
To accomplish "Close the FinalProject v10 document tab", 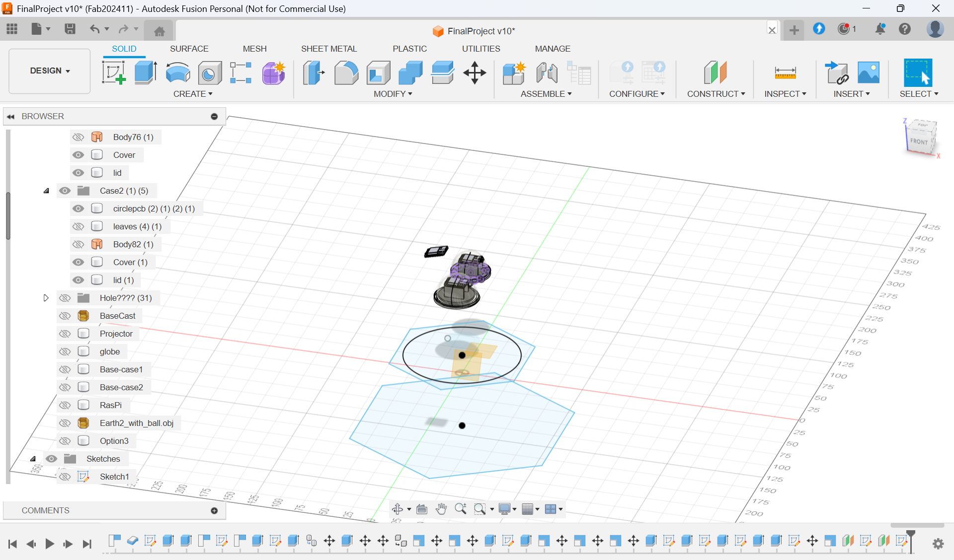I will coord(772,30).
